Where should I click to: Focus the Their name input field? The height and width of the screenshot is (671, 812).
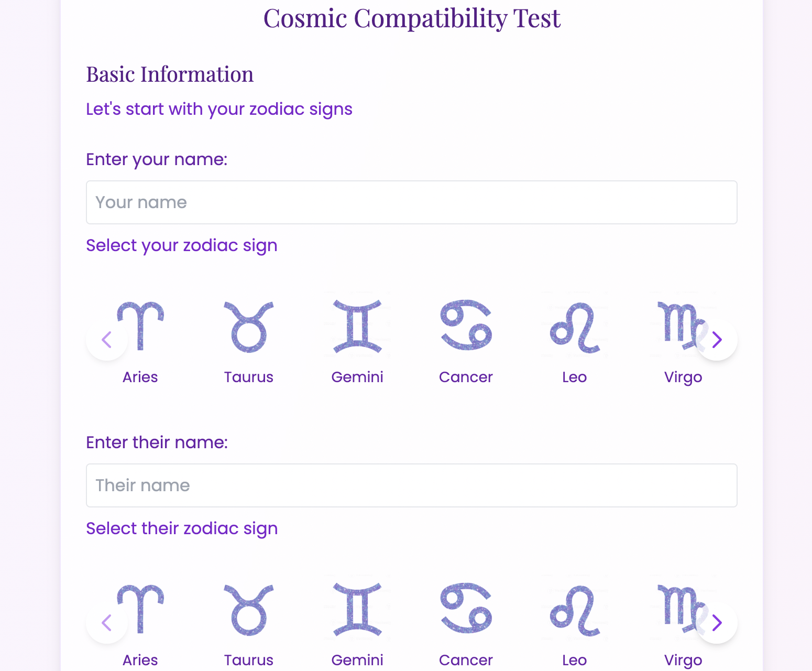[412, 485]
